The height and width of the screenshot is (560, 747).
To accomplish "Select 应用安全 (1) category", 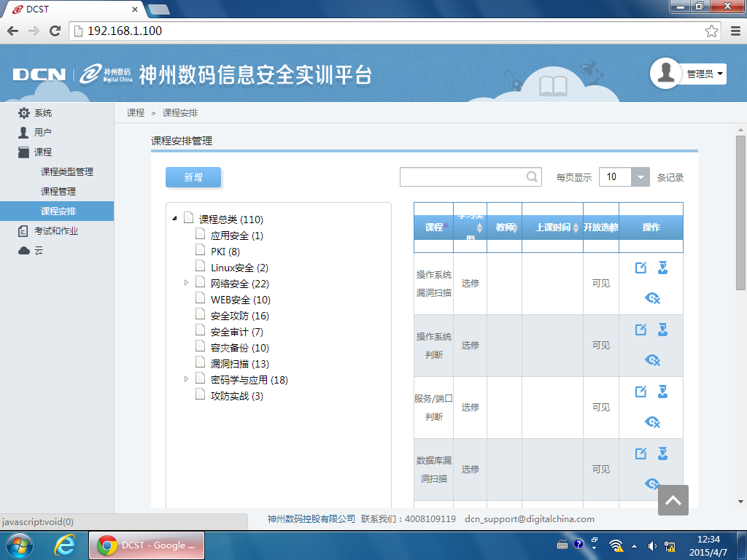I will tap(237, 236).
